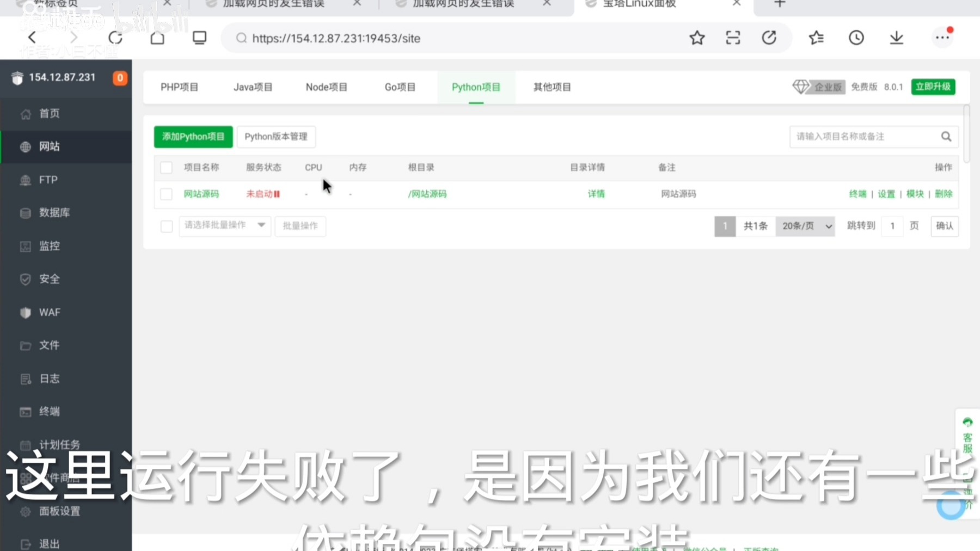980x551 pixels.
Task: Switch to the Java项目 tab
Action: (x=253, y=87)
